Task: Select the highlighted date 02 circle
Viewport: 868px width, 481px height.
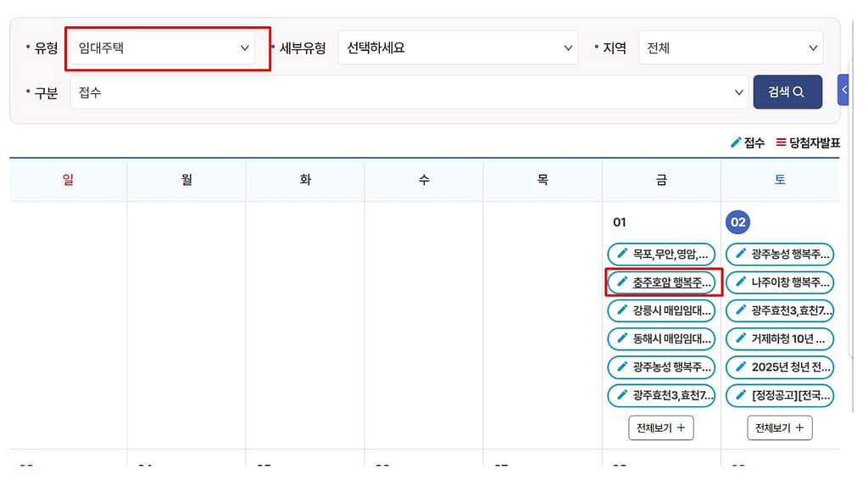Action: pyautogui.click(x=738, y=222)
